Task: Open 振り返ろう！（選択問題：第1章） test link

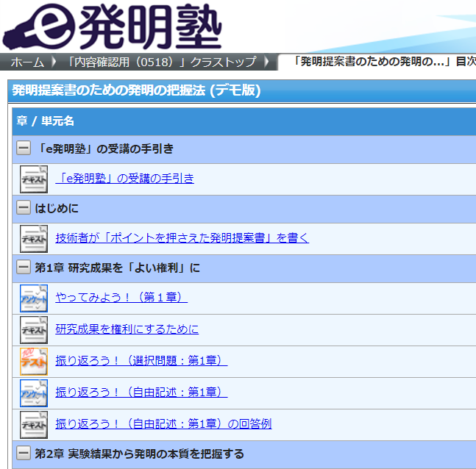Action: click(141, 361)
